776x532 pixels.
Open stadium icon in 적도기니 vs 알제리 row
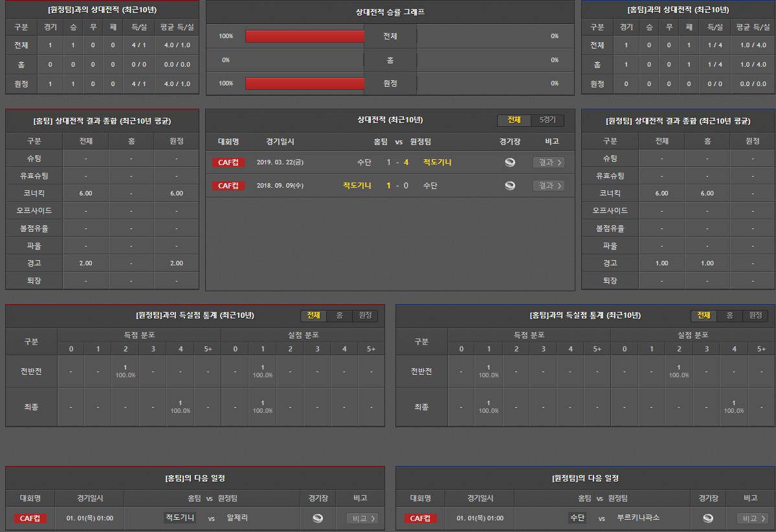(317, 518)
